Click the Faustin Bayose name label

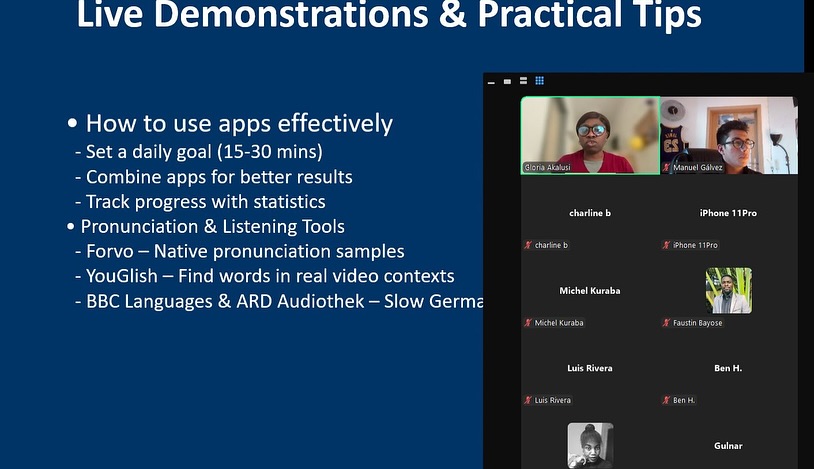point(698,323)
